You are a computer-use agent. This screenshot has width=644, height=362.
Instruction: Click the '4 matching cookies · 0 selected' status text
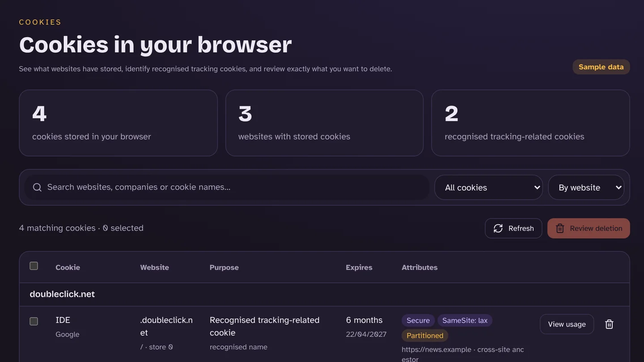[x=81, y=228]
